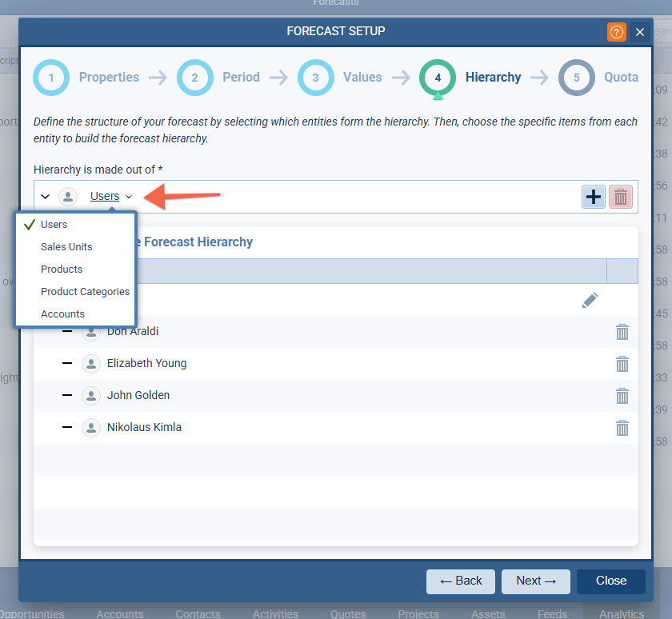
Task: Click the Back button
Action: click(461, 581)
